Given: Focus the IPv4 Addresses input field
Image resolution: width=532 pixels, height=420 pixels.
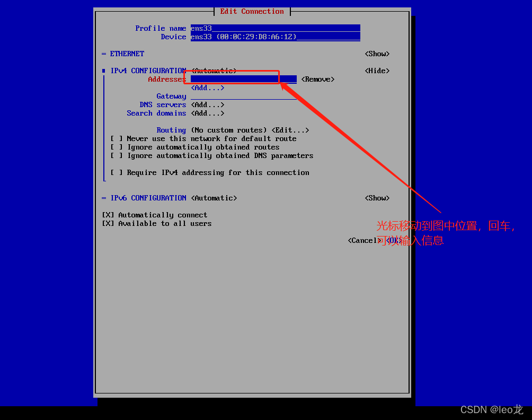Looking at the screenshot, I should (243, 79).
